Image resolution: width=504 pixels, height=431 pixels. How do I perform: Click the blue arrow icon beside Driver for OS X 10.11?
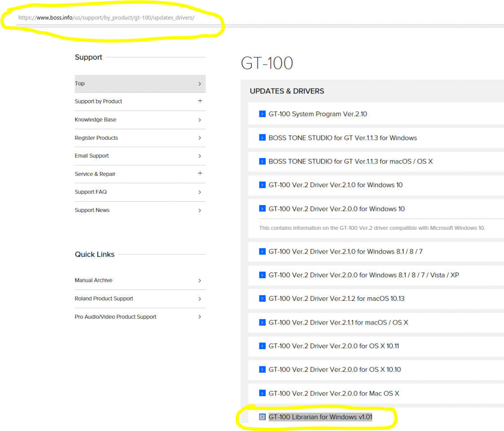pyautogui.click(x=262, y=346)
